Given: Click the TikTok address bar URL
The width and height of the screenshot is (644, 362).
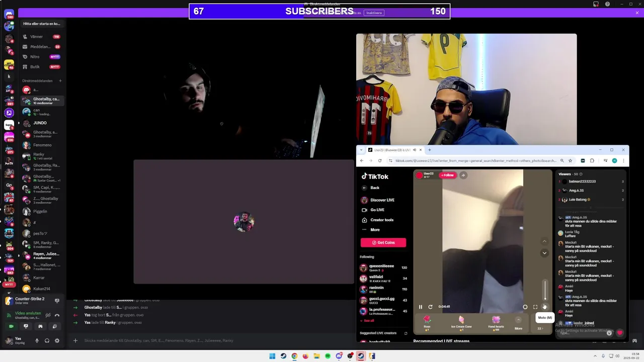Looking at the screenshot, I should tap(475, 160).
